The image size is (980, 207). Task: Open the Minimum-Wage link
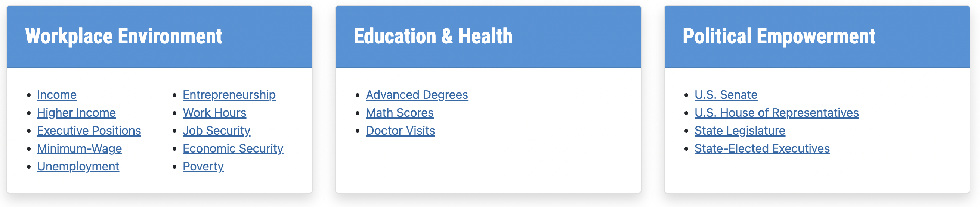coord(79,148)
